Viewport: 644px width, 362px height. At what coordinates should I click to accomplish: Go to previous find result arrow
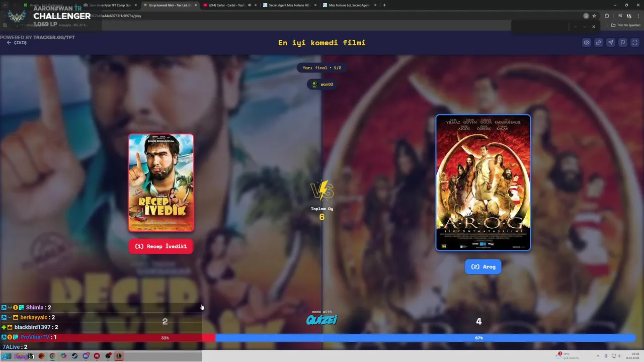click(x=575, y=26)
